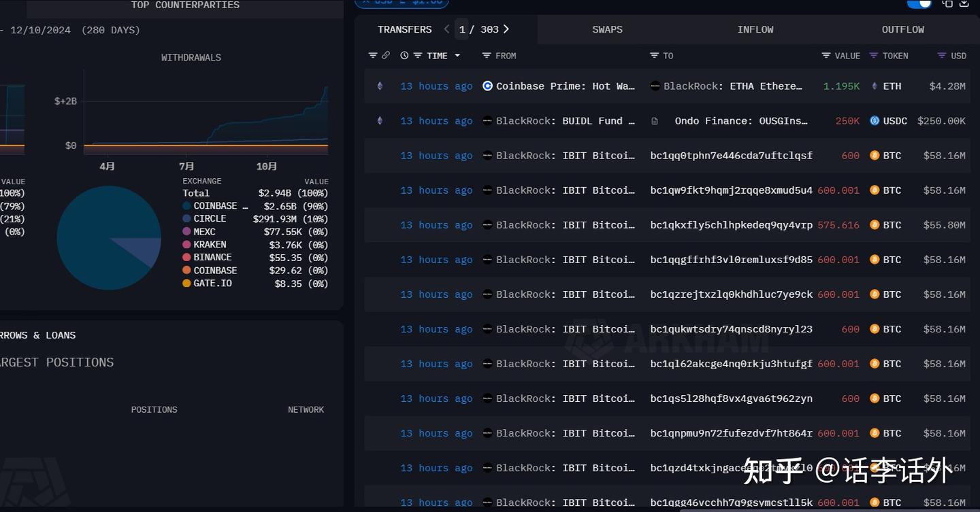The height and width of the screenshot is (512, 980).
Task: Click the USDC token icon
Action: pyautogui.click(x=875, y=121)
